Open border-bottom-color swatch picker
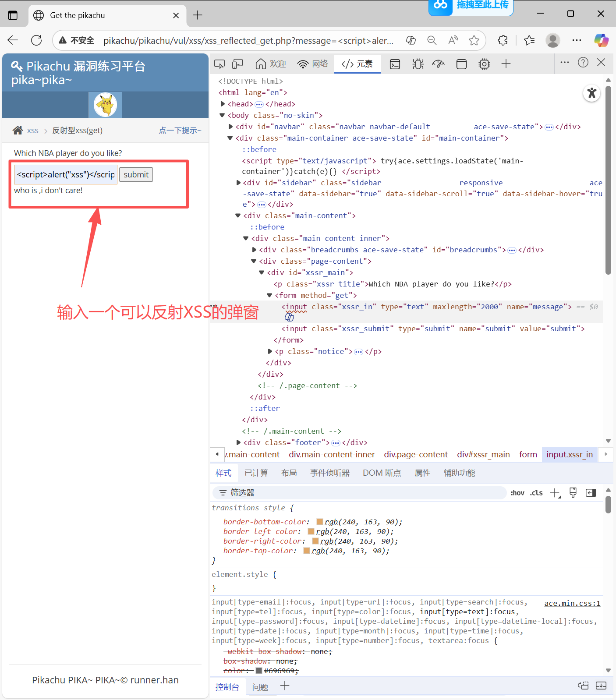This screenshot has height=700, width=616. (320, 522)
